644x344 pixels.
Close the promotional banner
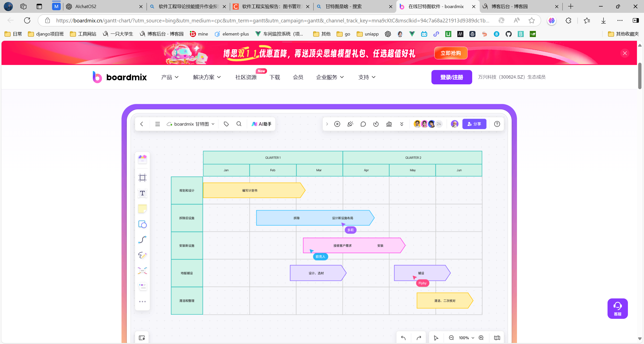click(625, 53)
